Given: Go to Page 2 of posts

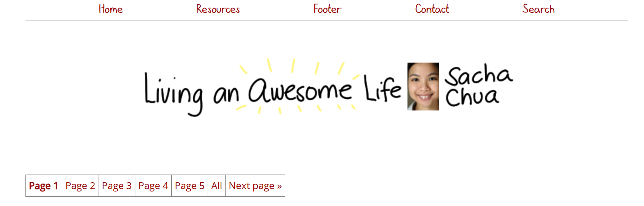Looking at the screenshot, I should [x=80, y=186].
